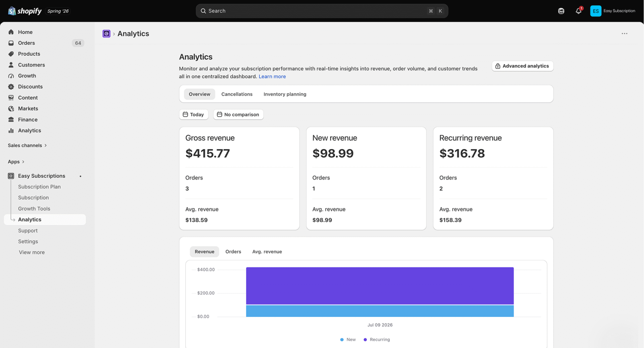
Task: Open the notifications bell icon
Action: pyautogui.click(x=578, y=11)
